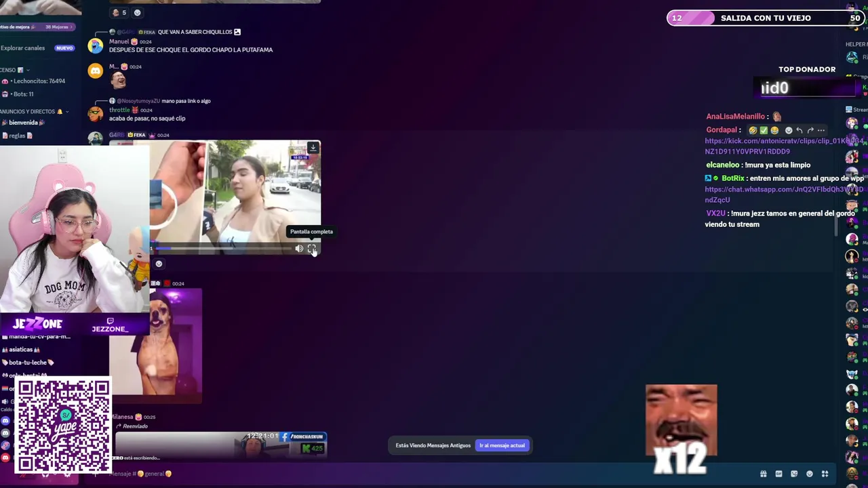868x488 pixels.
Task: Mute the embedded video with the speaker icon
Action: (299, 249)
